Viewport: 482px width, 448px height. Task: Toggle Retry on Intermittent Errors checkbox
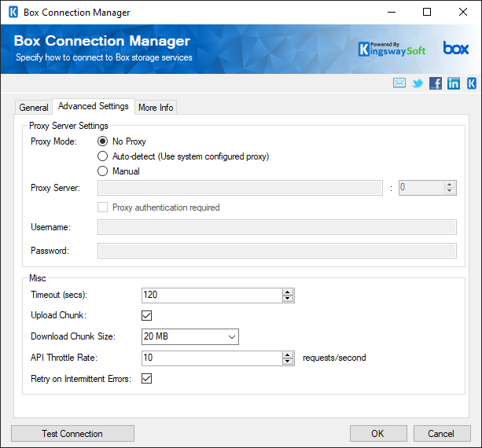tap(146, 379)
